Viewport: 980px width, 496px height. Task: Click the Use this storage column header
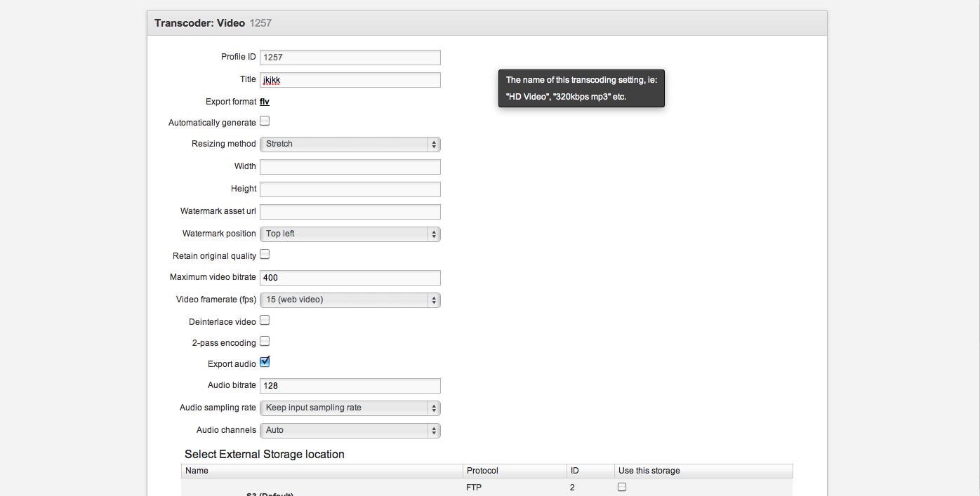[703, 471]
